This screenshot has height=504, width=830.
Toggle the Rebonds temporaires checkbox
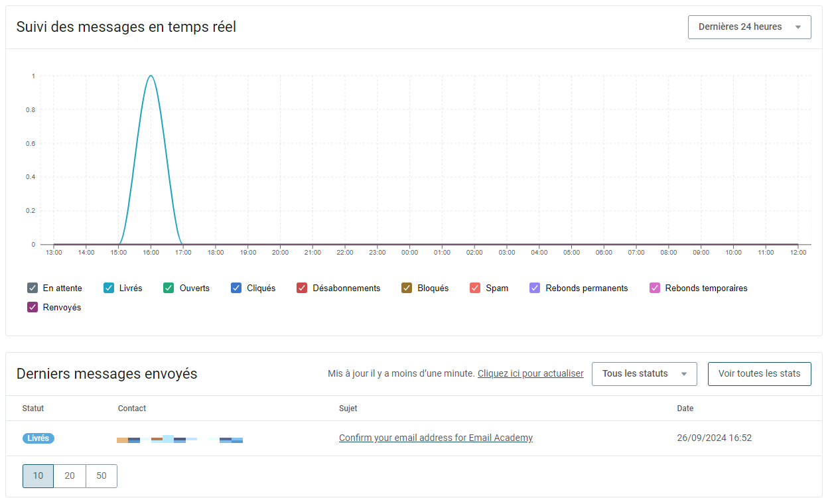(x=655, y=288)
